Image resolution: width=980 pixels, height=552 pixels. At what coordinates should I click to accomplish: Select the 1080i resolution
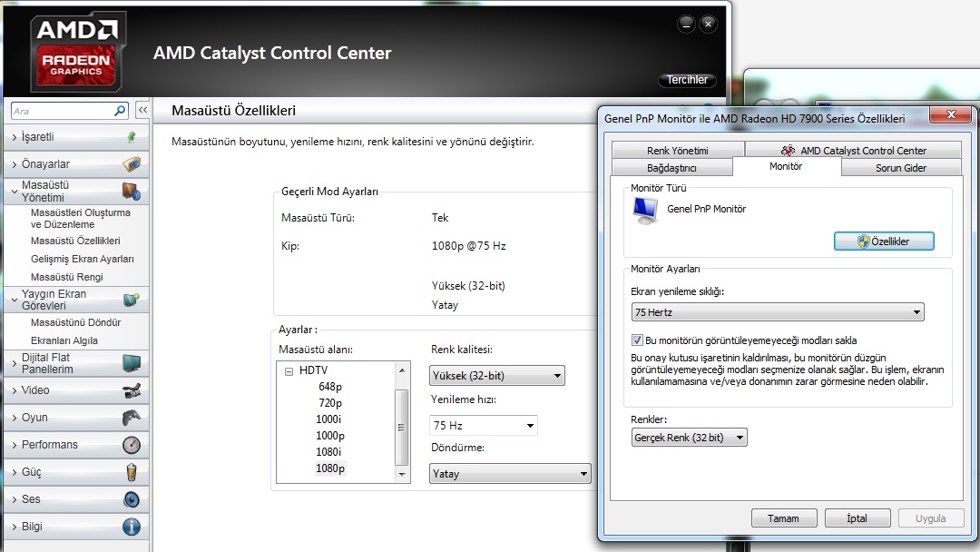328,452
